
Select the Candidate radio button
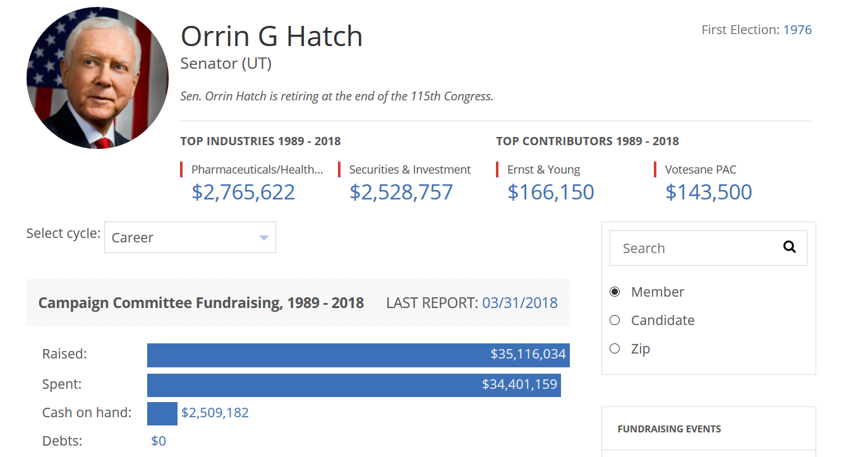pos(615,320)
